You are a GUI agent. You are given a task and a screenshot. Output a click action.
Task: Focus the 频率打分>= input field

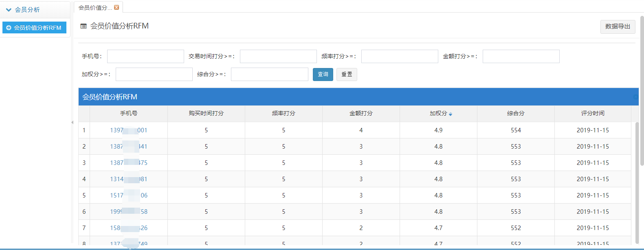[400, 56]
